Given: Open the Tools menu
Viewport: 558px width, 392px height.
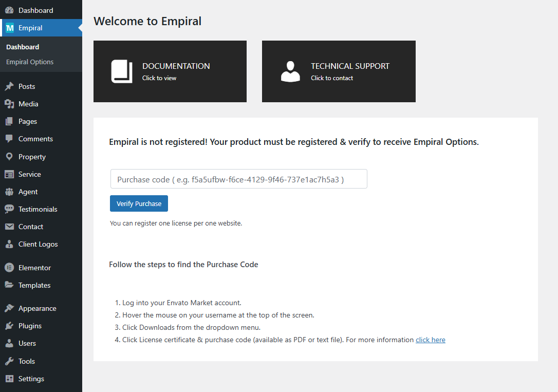Looking at the screenshot, I should click(41, 361).
